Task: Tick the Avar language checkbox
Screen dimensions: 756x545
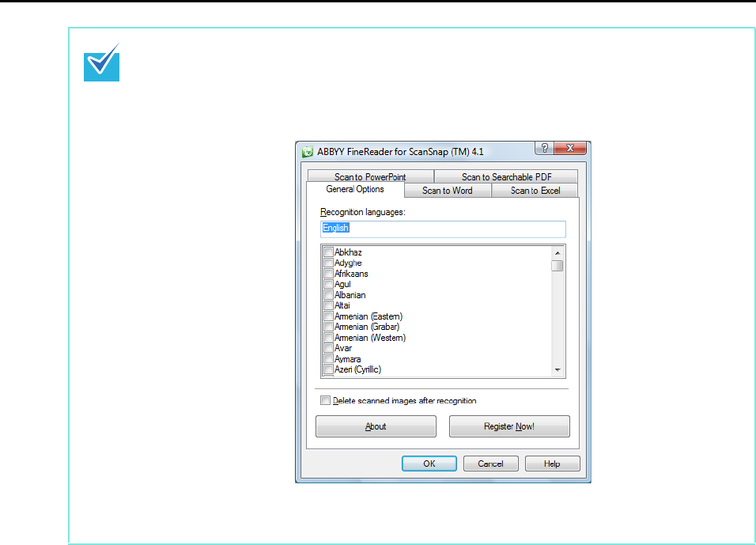Action: tap(328, 348)
